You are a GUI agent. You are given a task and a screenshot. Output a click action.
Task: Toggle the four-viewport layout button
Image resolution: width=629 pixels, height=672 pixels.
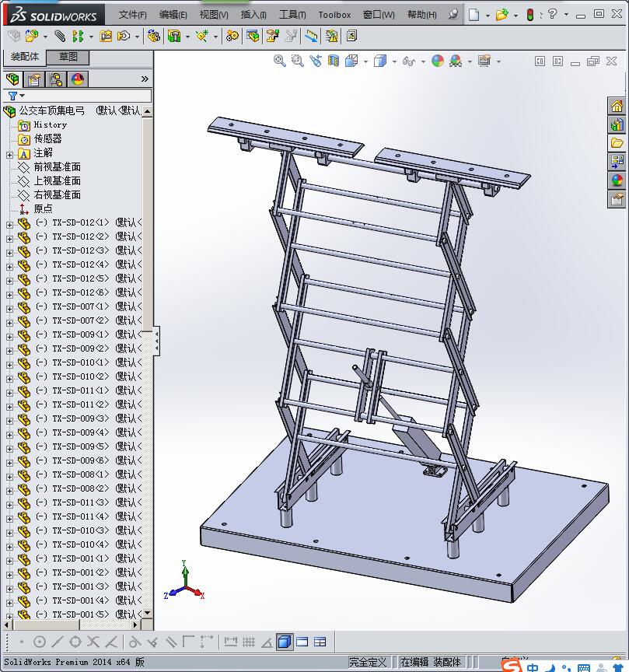320,642
